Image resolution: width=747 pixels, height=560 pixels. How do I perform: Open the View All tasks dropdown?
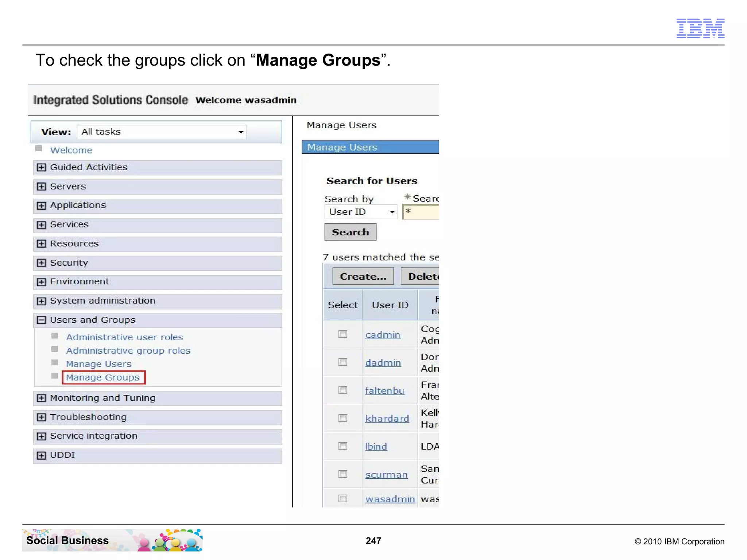click(x=162, y=132)
